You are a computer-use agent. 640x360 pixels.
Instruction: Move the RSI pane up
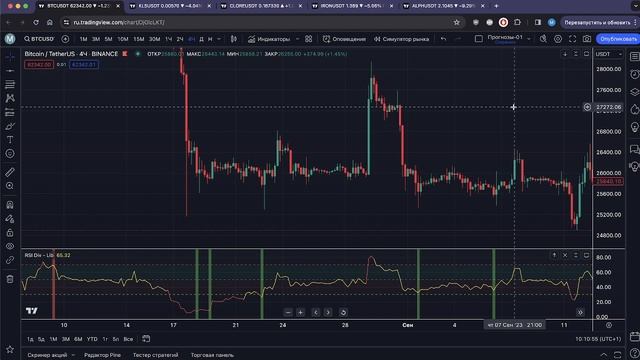coord(554,255)
